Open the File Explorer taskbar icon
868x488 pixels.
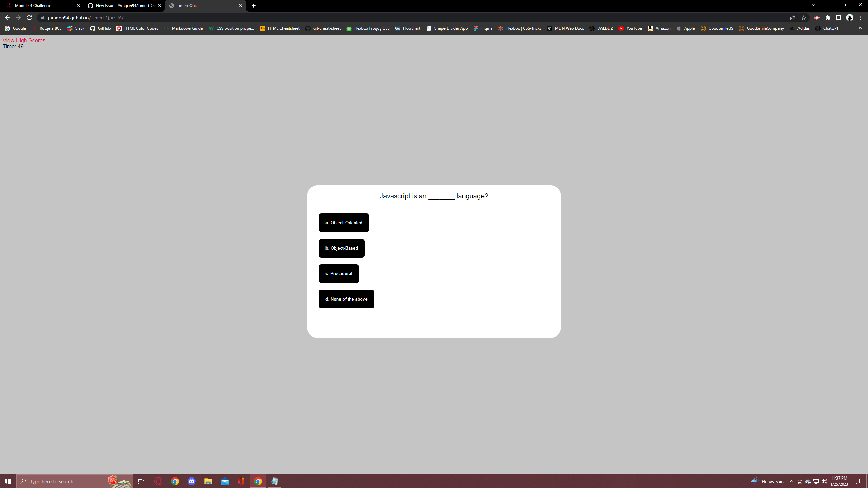(x=208, y=481)
